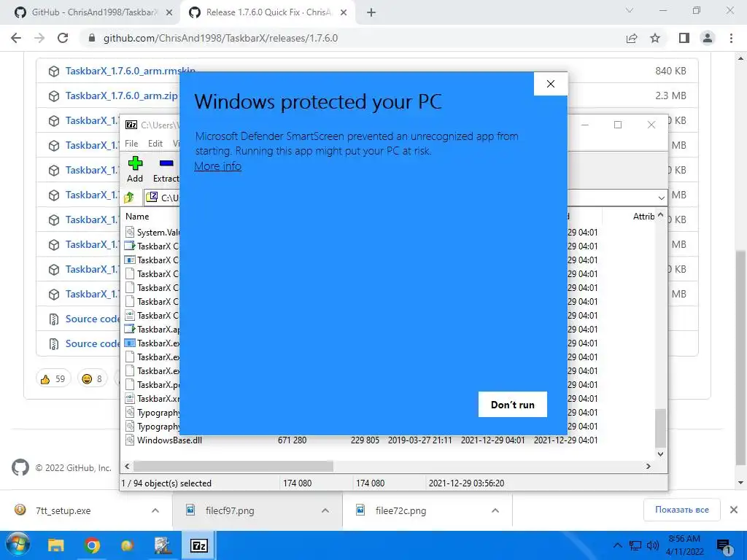This screenshot has width=747, height=560.
Task: Open File Explorer from the taskbar
Action: coord(55,545)
